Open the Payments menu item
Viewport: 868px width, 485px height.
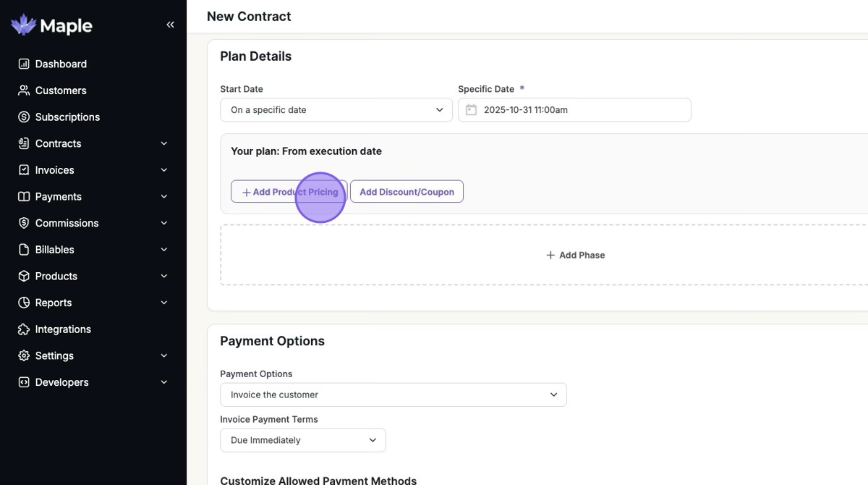[x=59, y=196]
